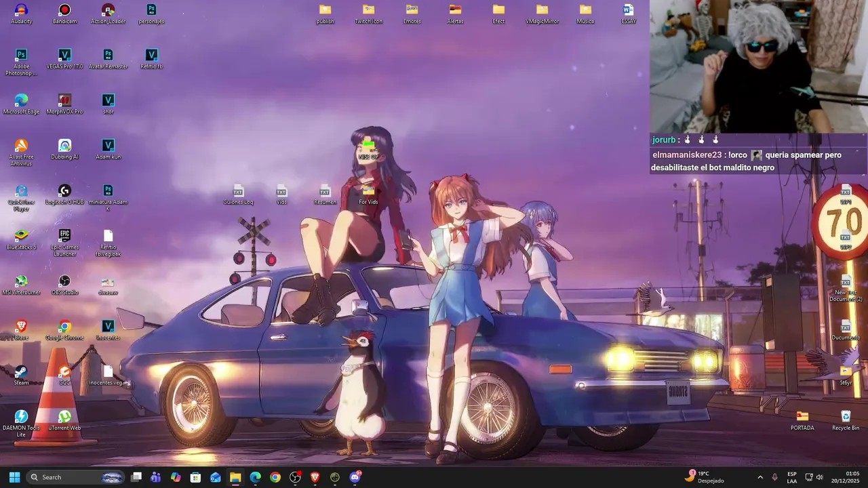Viewport: 868px width, 488px height.
Task: Open OBS Studio desktop shortcut
Action: 64,285
